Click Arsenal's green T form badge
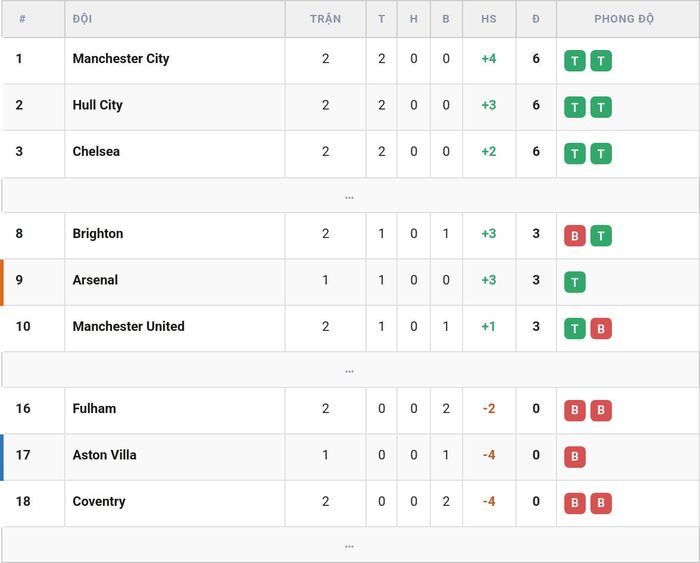The width and height of the screenshot is (700, 563). (575, 282)
